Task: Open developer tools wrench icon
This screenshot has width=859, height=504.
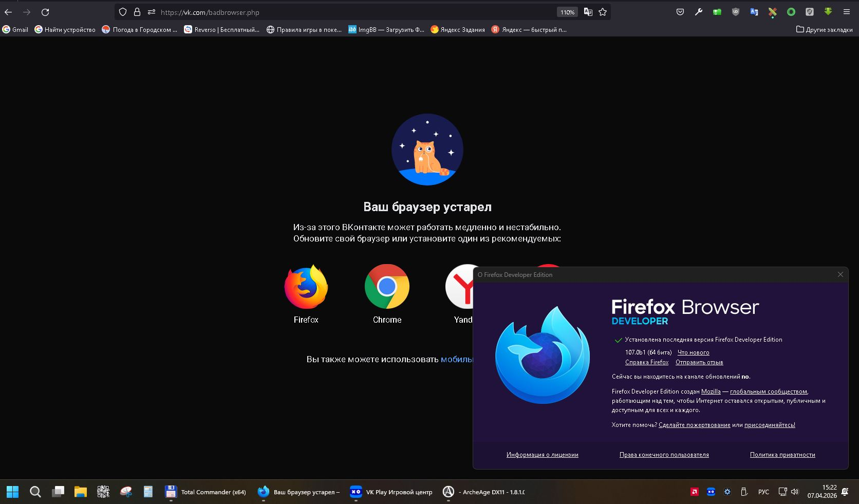Action: [x=699, y=12]
